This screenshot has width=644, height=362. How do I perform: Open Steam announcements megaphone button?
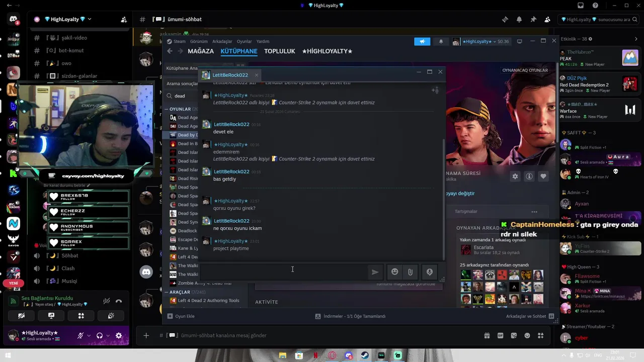422,41
